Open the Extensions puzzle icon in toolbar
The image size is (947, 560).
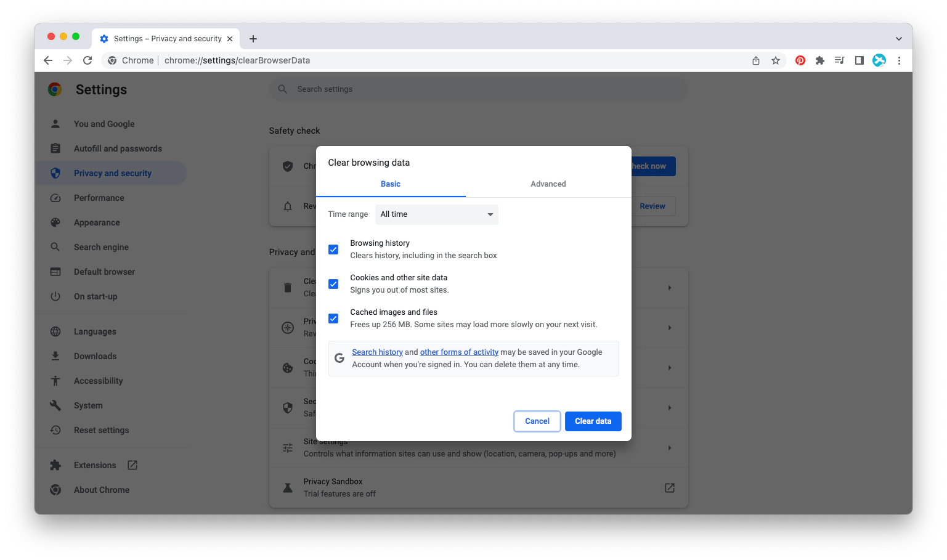click(820, 60)
